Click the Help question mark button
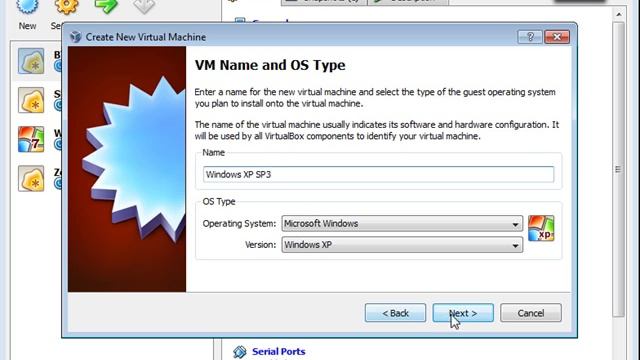This screenshot has width=640, height=360. tap(530, 37)
